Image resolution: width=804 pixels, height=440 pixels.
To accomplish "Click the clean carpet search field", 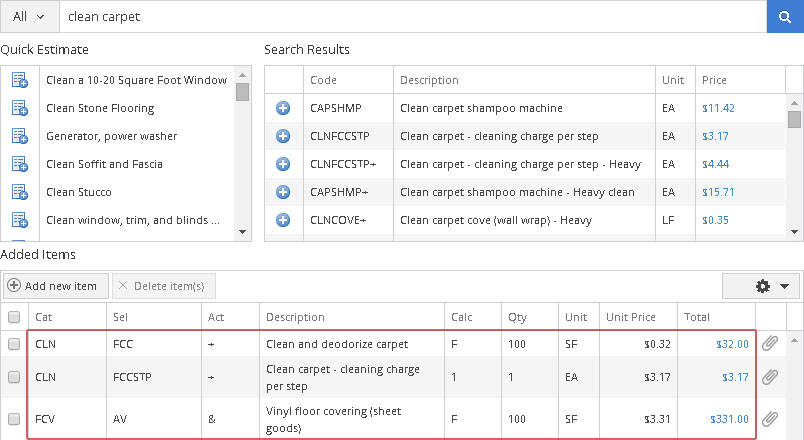I will coord(413,16).
